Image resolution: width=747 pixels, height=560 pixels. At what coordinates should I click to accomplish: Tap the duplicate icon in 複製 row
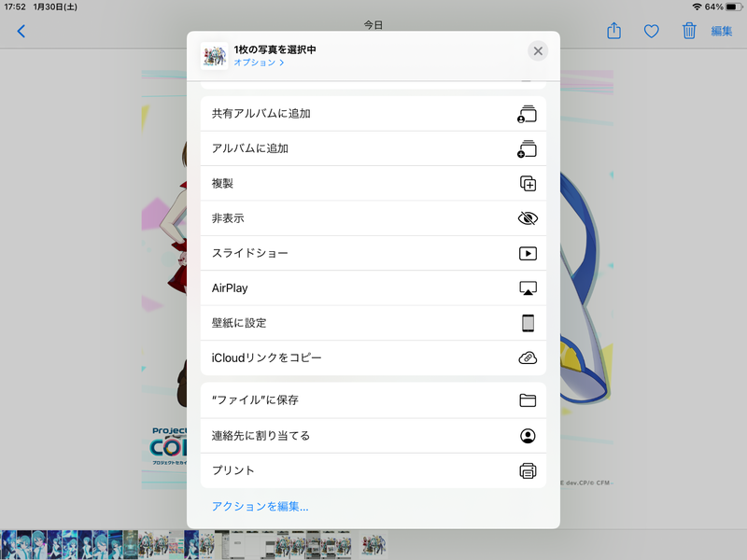coord(528,183)
